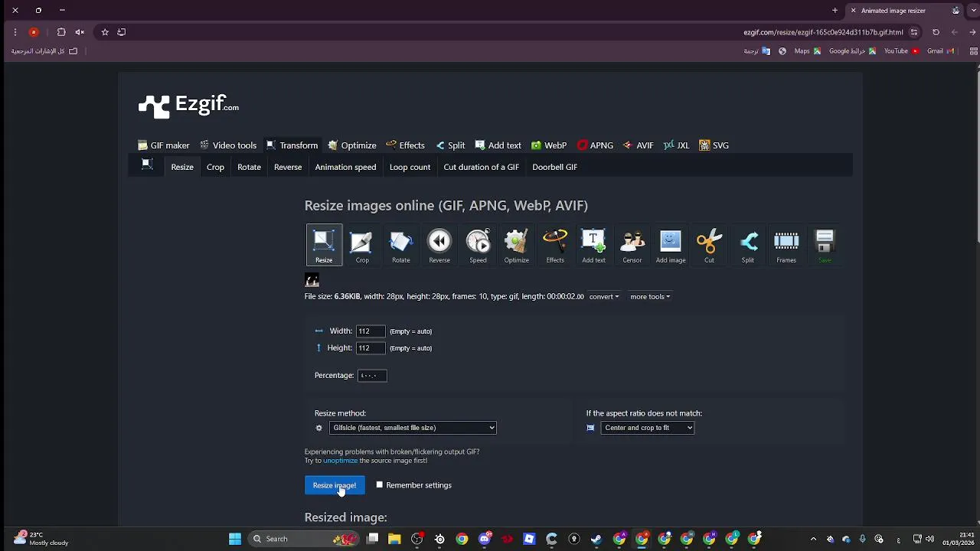This screenshot has height=551, width=980.
Task: Open Discord from the taskbar
Action: pos(485,539)
